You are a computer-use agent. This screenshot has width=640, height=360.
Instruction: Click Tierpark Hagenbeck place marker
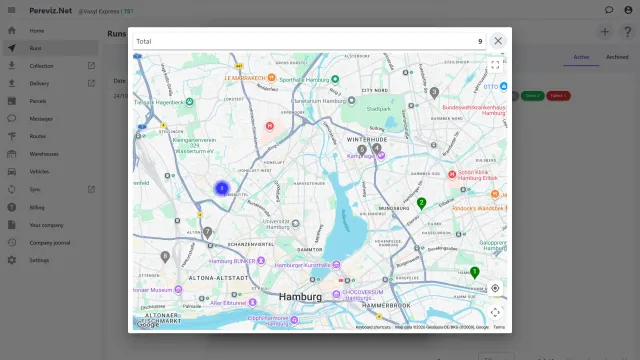point(189,102)
